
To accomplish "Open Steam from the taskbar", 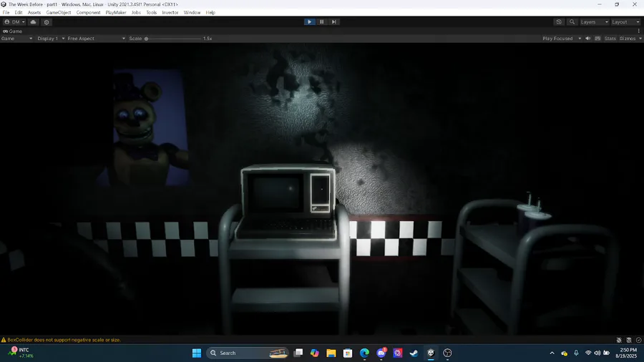I will pos(414,353).
